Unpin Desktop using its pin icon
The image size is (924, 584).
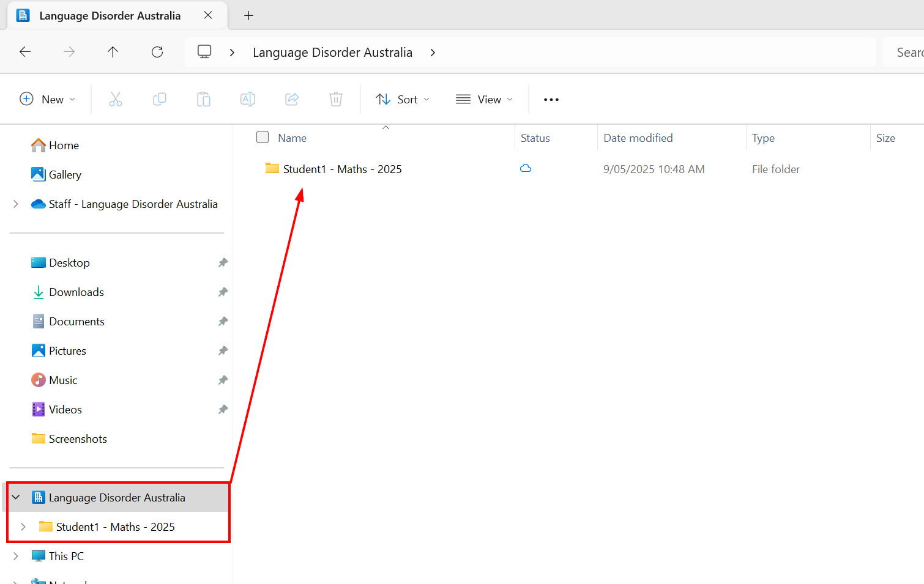pyautogui.click(x=223, y=263)
